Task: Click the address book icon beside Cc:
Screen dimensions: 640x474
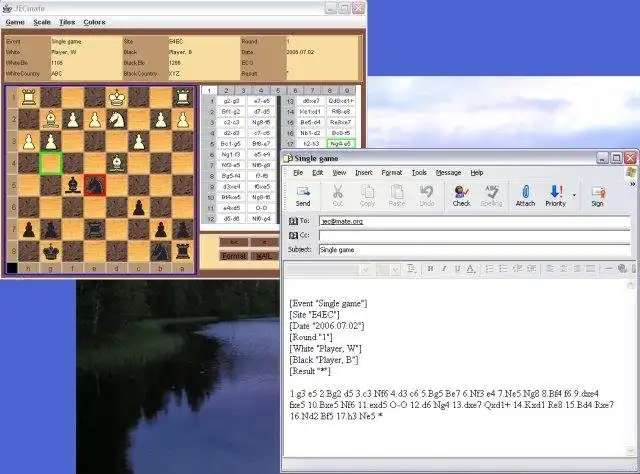Action: point(293,235)
